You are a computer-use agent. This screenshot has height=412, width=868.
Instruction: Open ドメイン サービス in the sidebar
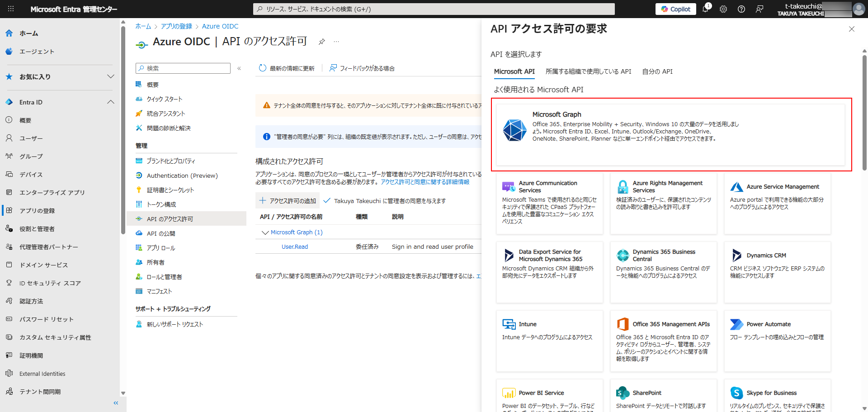click(43, 265)
